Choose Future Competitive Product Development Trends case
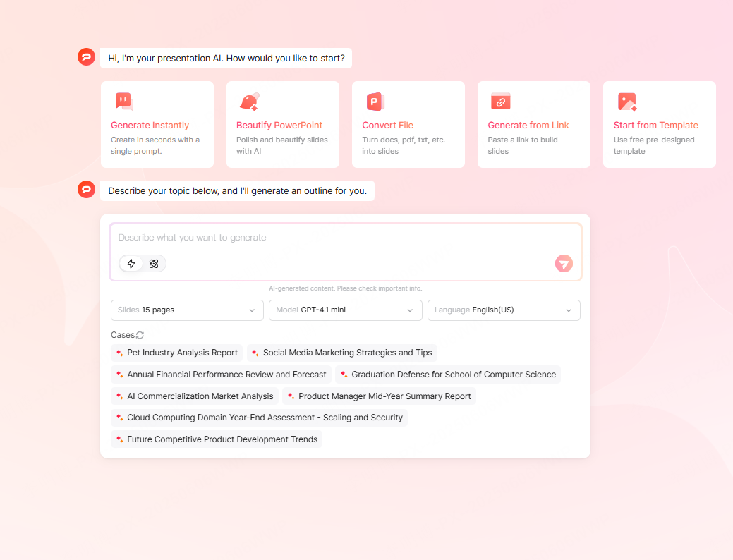Screen dimensions: 733x560 tap(216, 439)
